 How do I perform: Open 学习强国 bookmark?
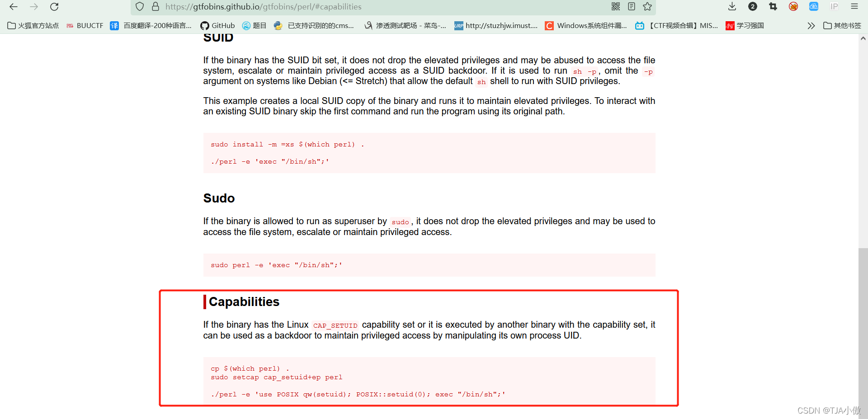click(745, 26)
